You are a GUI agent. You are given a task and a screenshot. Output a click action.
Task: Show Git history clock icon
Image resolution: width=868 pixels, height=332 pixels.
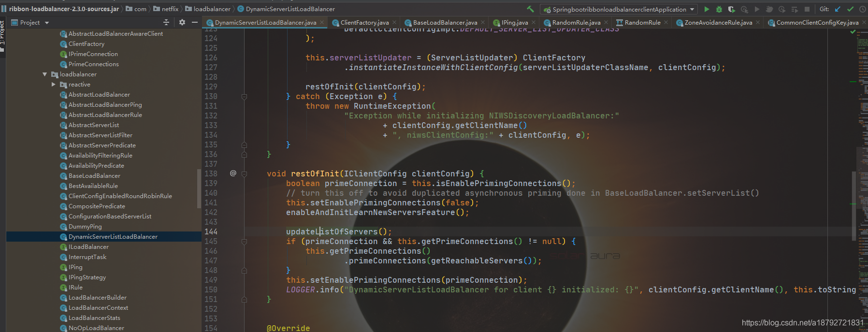863,9
